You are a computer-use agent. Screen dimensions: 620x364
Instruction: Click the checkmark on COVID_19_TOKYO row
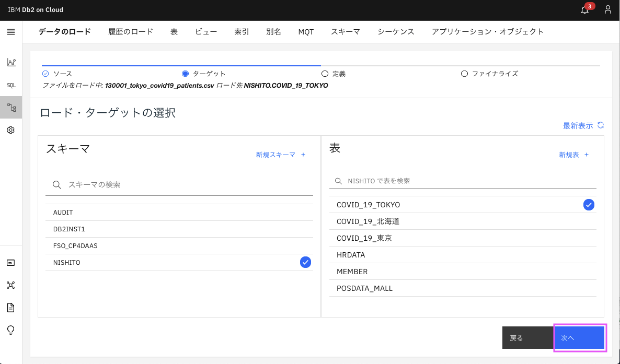[x=589, y=205]
